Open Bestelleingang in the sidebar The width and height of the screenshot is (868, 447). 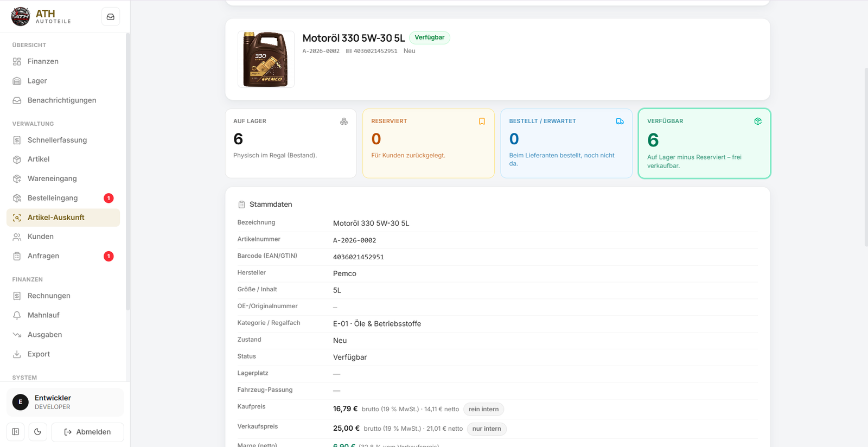63,198
